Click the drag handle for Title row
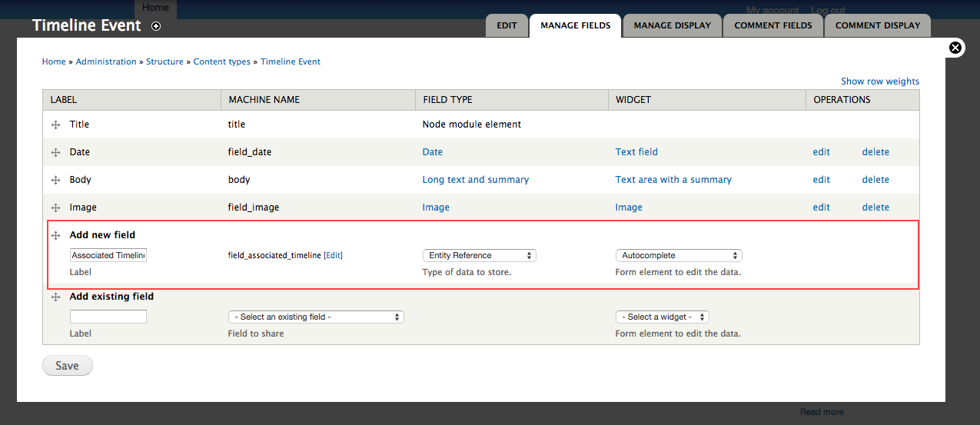 [x=55, y=125]
